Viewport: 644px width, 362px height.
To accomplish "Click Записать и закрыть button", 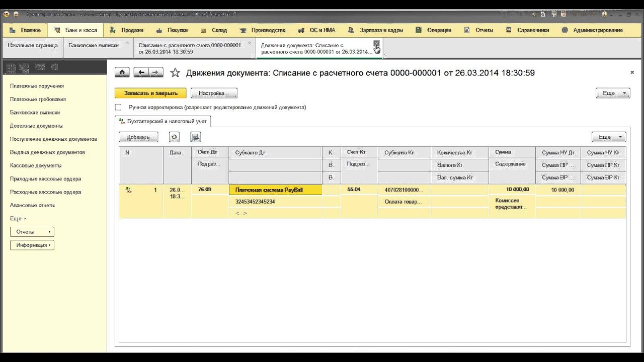I will pos(150,93).
